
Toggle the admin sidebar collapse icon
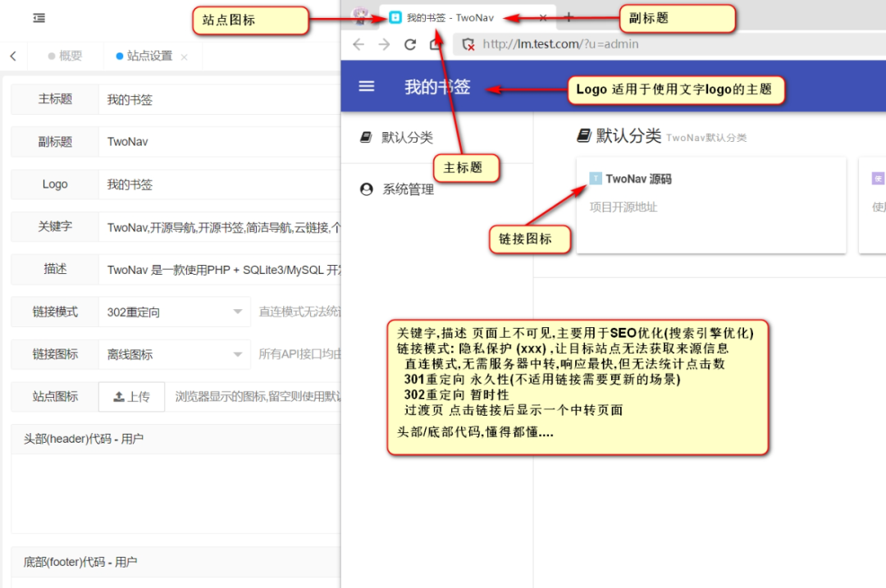(x=39, y=18)
